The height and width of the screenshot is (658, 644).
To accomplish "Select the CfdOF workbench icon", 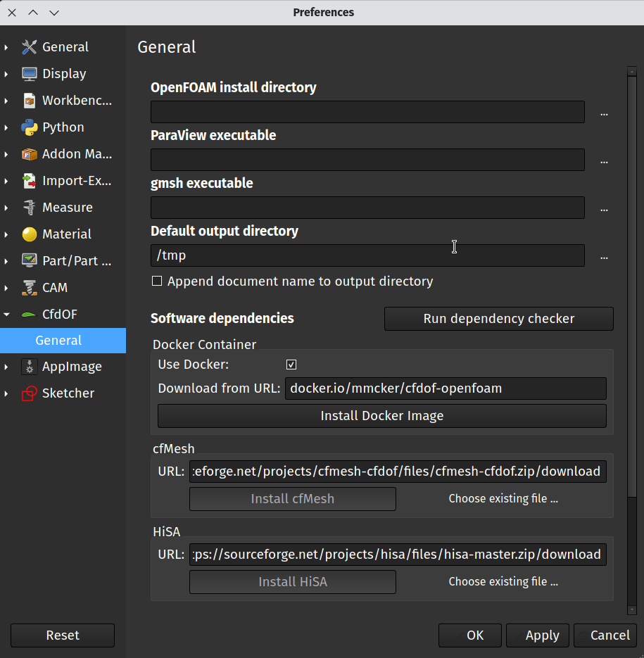I will [x=29, y=314].
